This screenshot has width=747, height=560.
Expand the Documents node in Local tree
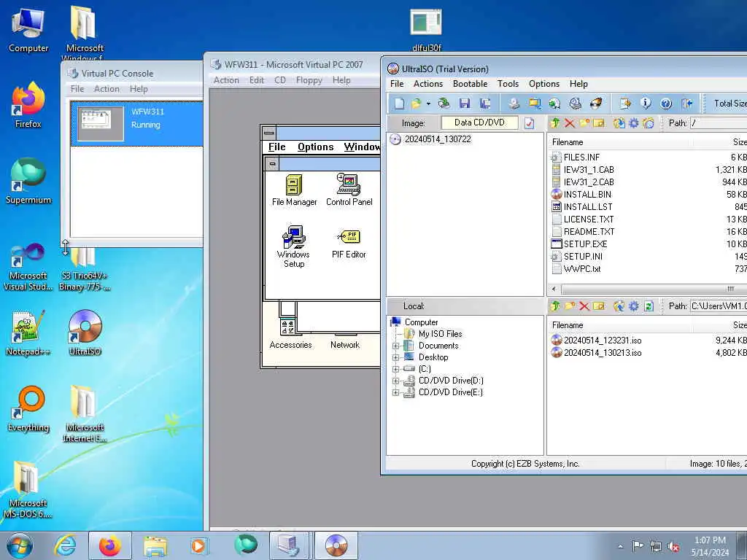coord(395,346)
